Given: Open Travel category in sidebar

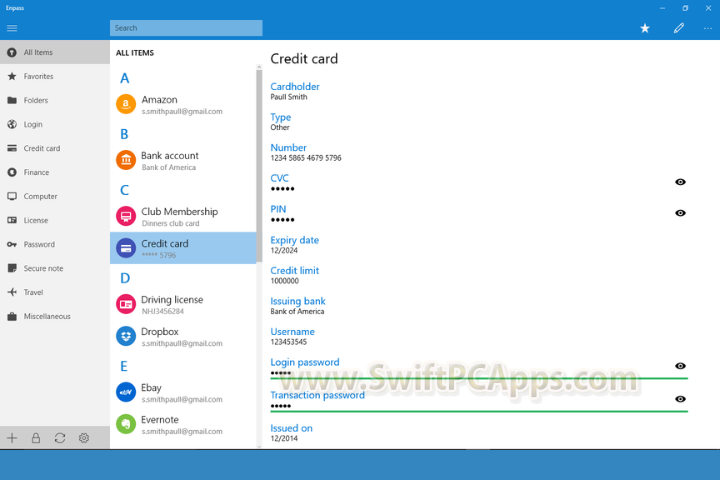Looking at the screenshot, I should (x=55, y=292).
